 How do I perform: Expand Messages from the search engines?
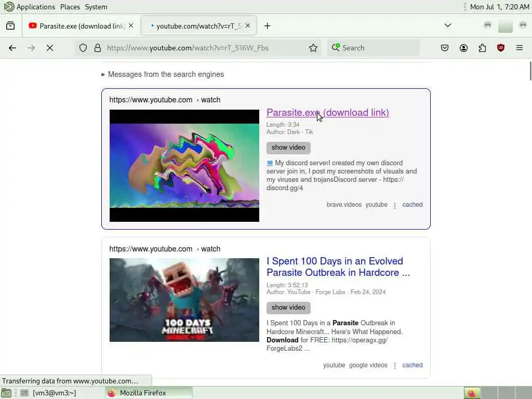tap(163, 74)
